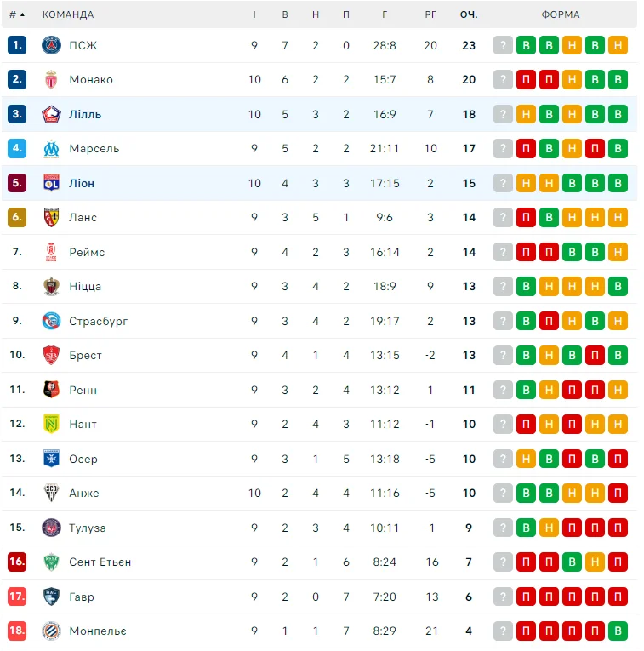
Task: Sort table by the # rank column
Action: pos(16,14)
